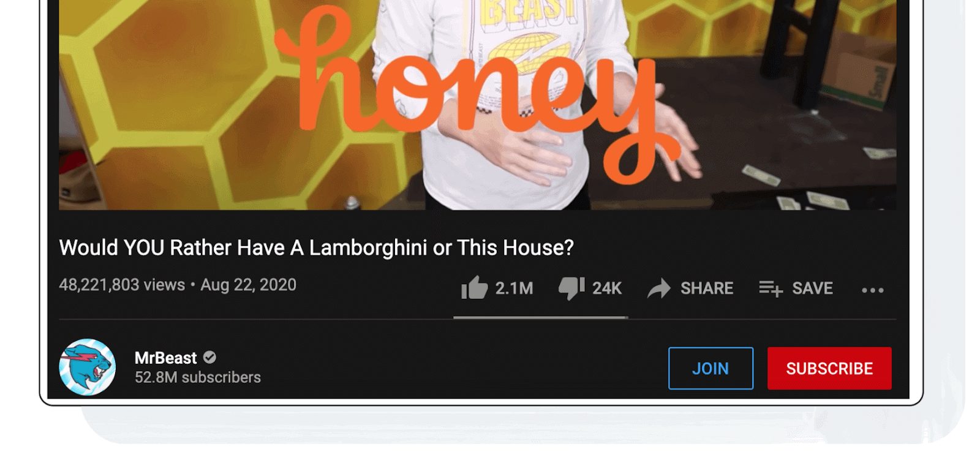
Task: Open the three-dot more actions menu
Action: [872, 290]
